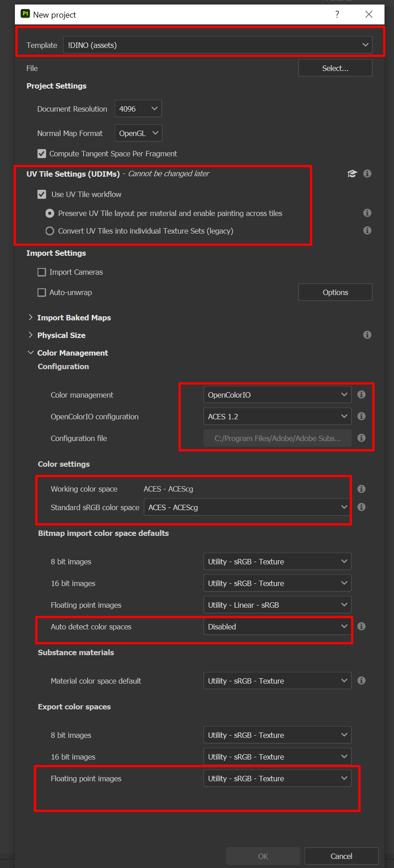The image size is (394, 868).
Task: Click info icon for Material color space default
Action: click(361, 680)
